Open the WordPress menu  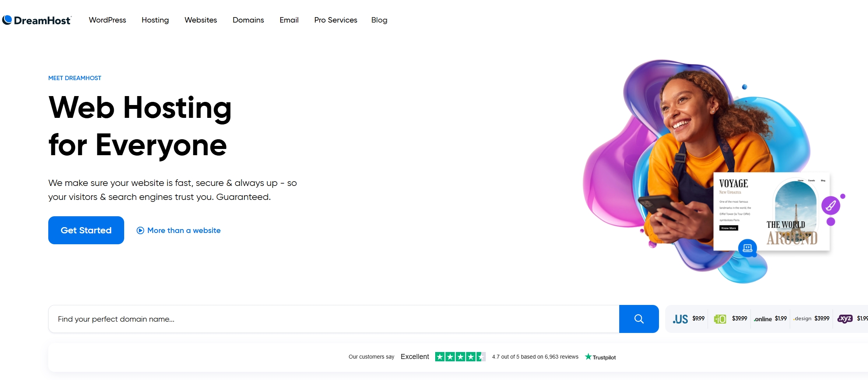coord(107,20)
